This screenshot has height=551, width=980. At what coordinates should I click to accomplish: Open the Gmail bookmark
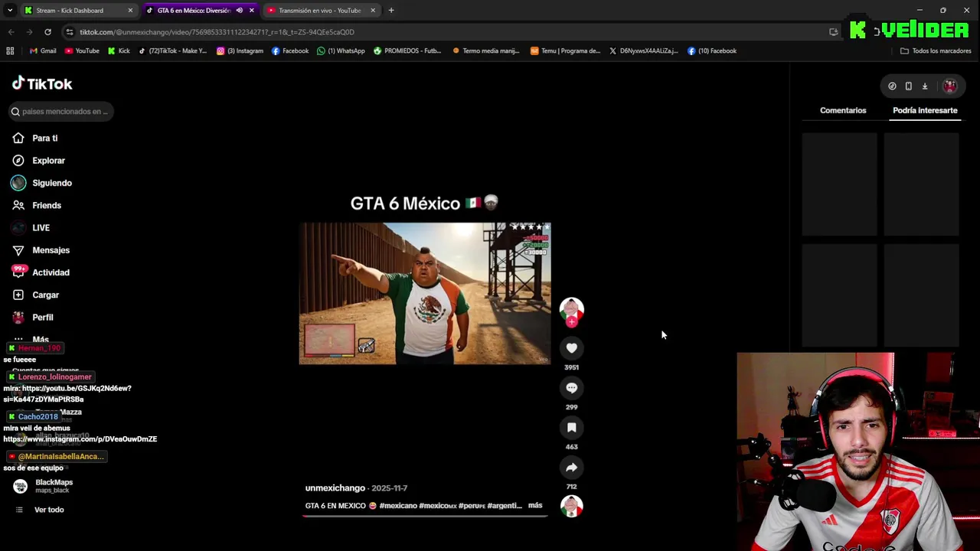tap(43, 51)
